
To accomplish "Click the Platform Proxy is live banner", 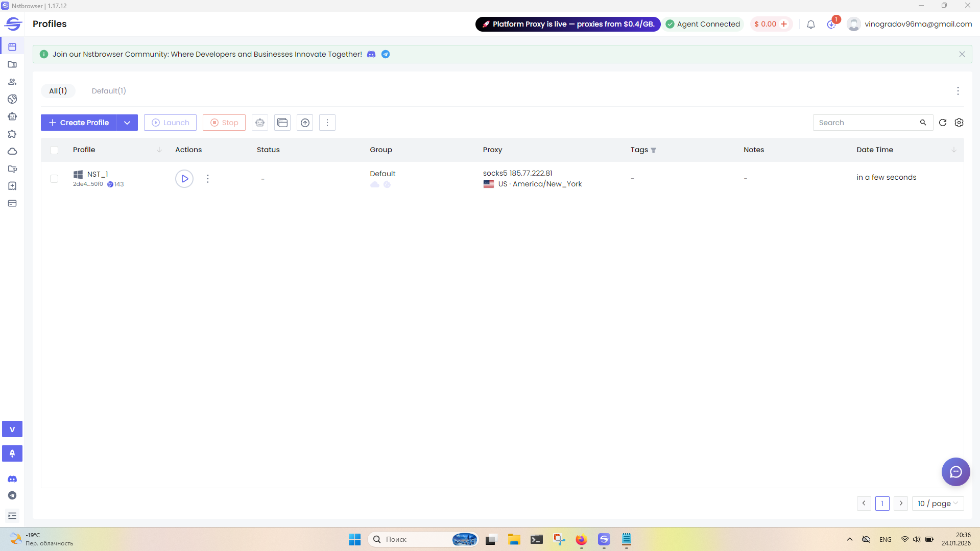I will coord(568,24).
